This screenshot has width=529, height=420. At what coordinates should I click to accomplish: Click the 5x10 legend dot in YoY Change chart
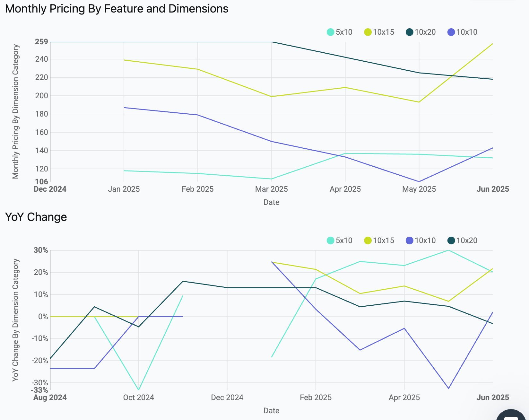330,241
